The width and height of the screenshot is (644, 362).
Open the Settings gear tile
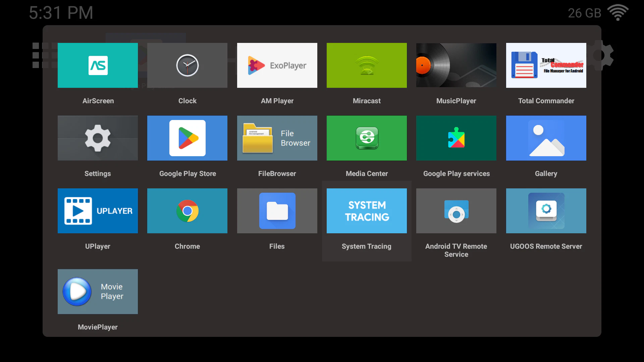click(x=98, y=138)
